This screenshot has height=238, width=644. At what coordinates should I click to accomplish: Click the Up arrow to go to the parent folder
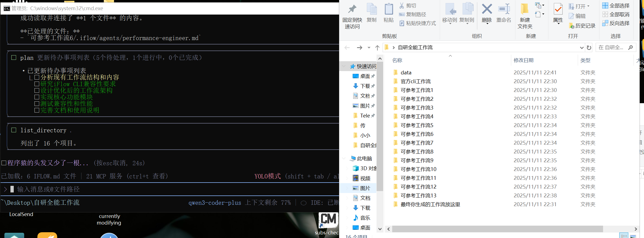377,47
